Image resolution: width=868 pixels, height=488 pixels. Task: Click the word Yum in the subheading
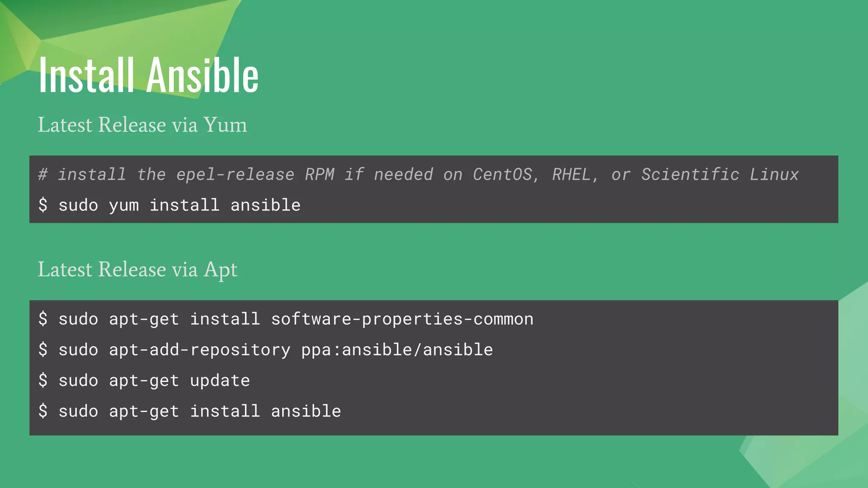[225, 125]
